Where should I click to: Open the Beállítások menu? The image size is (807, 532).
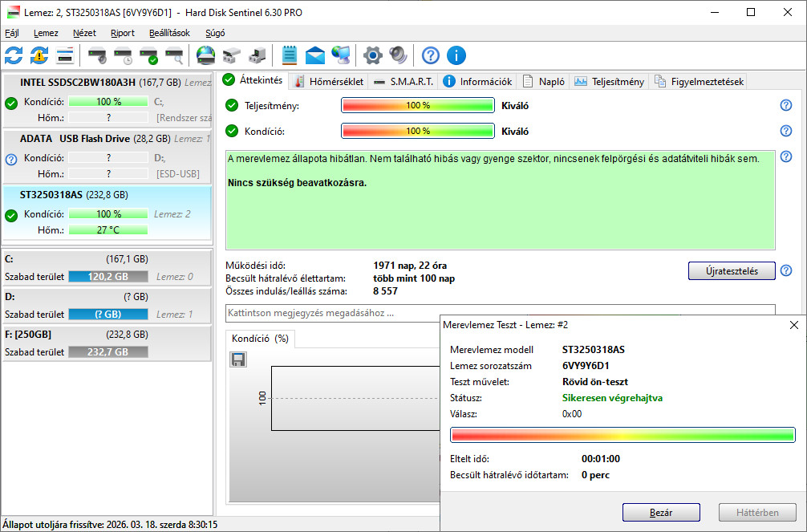pos(169,33)
